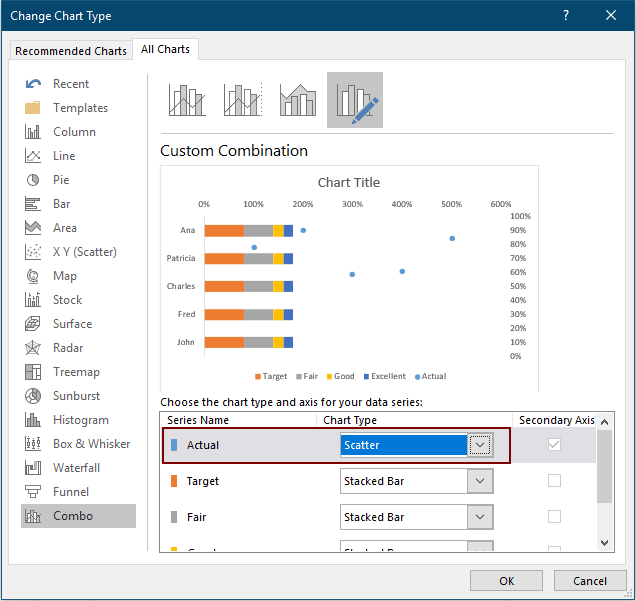Select the Clustered Column - Line combo icon
The width and height of the screenshot is (636, 601).
[x=187, y=100]
